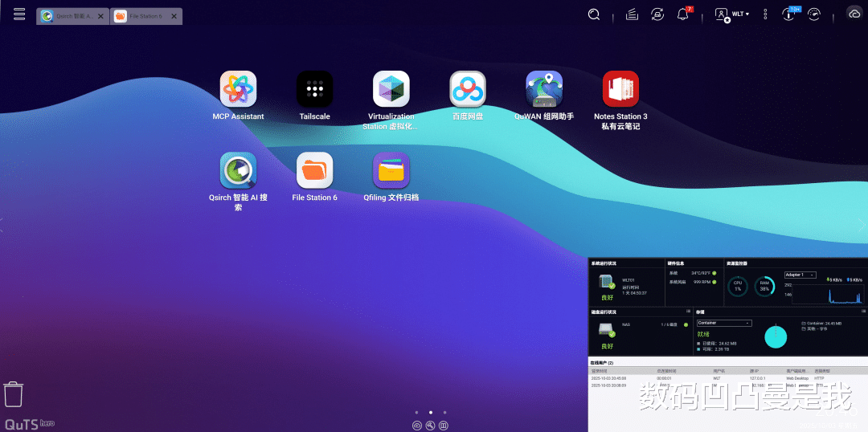Click the middle bottom dock circle icon

(x=430, y=426)
